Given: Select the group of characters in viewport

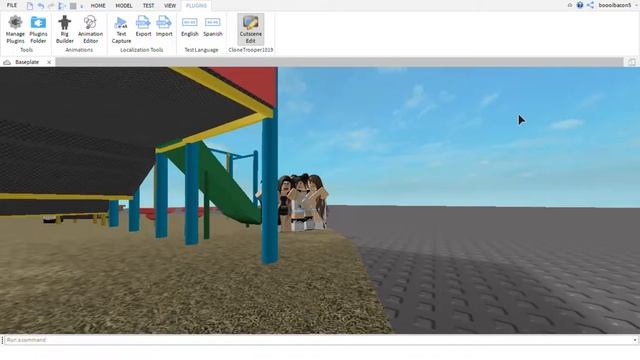Looking at the screenshot, I should coord(302,202).
